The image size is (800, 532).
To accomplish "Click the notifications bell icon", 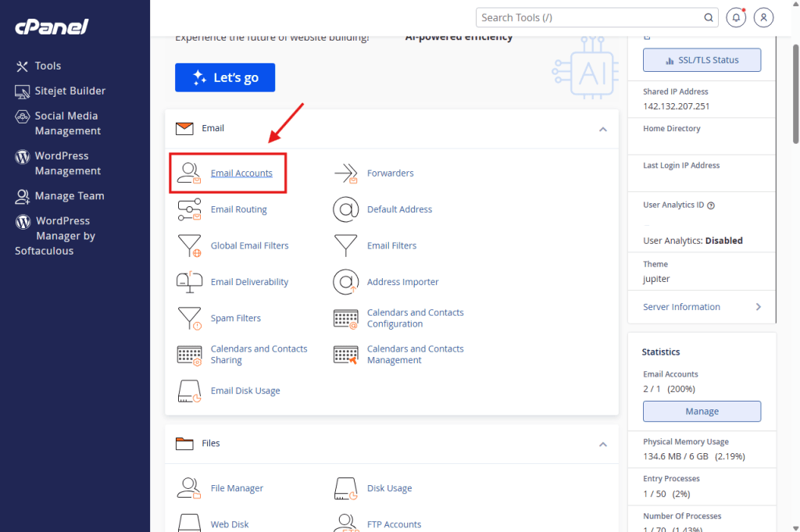I will [735, 17].
